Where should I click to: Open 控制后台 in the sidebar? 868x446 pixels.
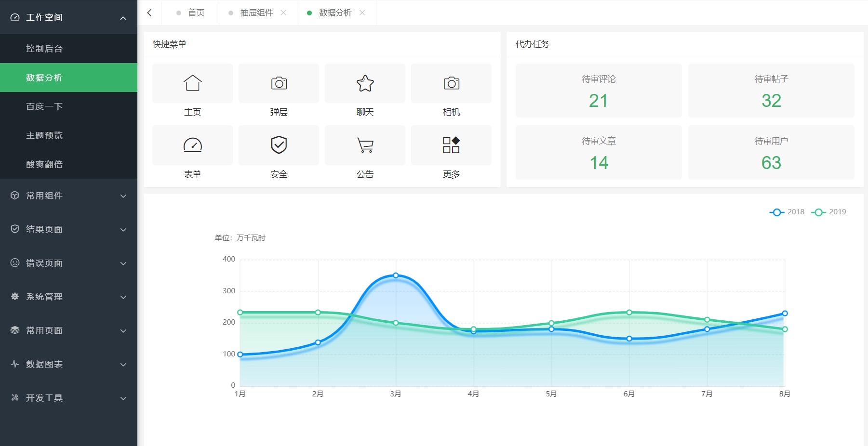click(68, 49)
